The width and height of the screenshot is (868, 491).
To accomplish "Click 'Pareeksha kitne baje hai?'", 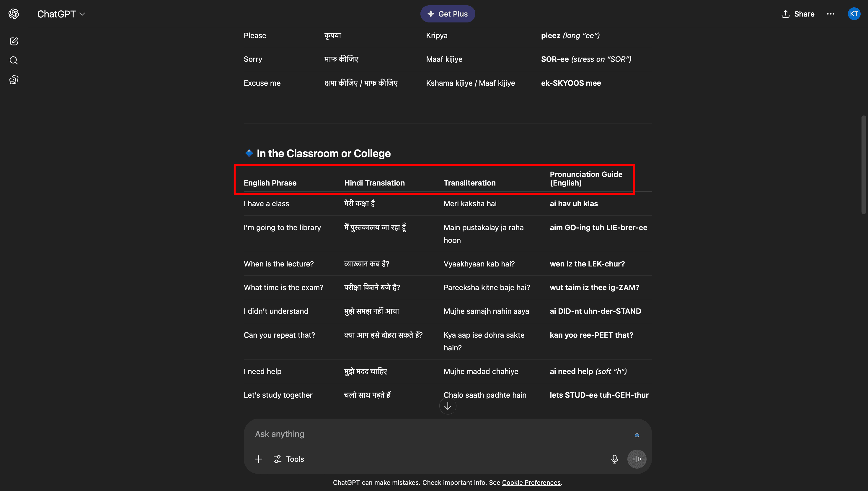I will point(487,288).
